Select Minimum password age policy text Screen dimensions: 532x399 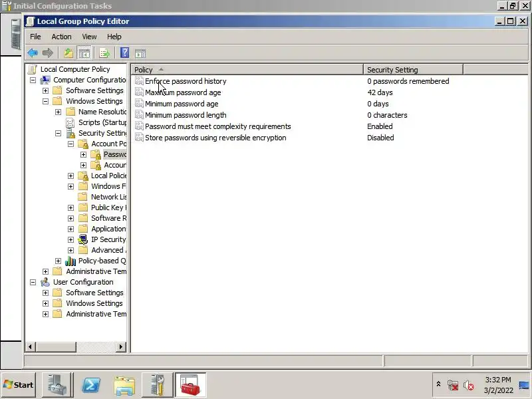click(x=182, y=104)
